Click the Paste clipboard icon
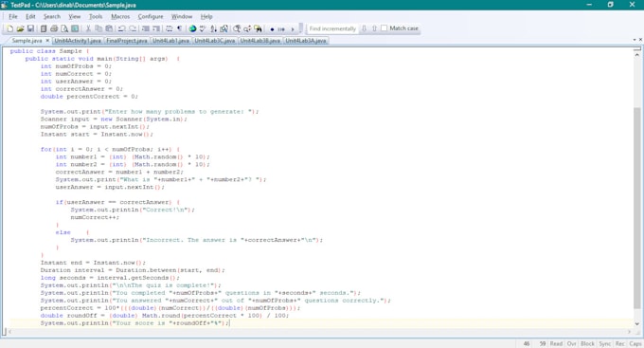 109,28
